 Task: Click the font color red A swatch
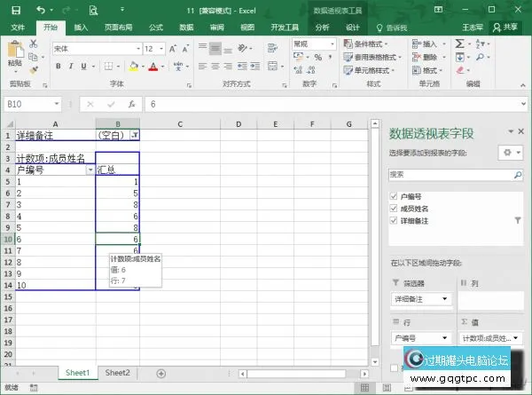point(153,67)
